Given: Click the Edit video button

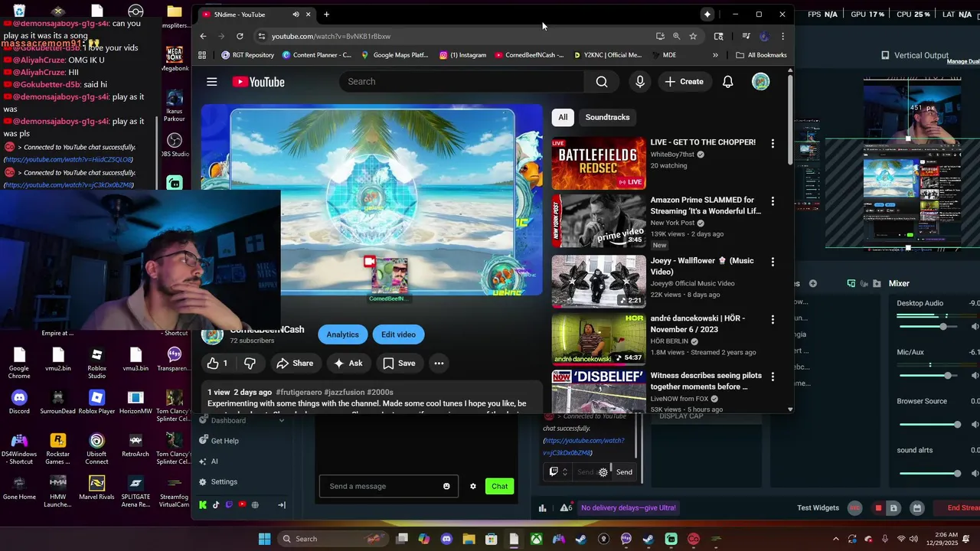Looking at the screenshot, I should 398,334.
